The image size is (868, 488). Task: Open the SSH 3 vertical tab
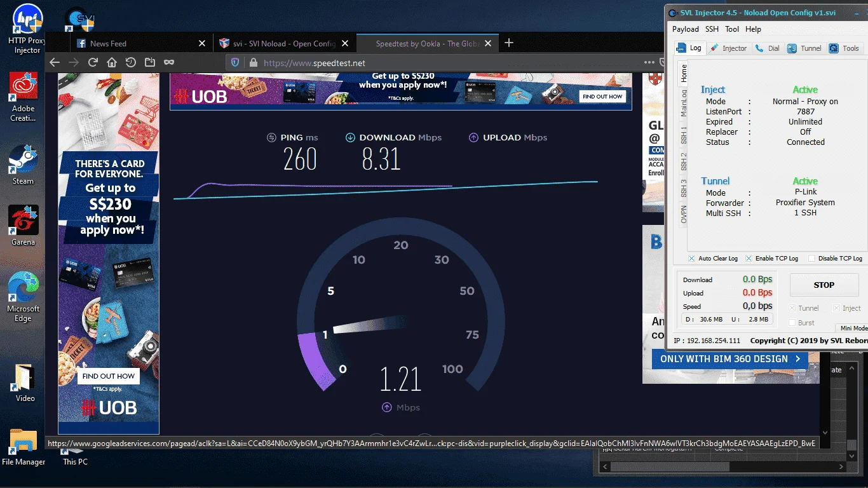point(684,188)
